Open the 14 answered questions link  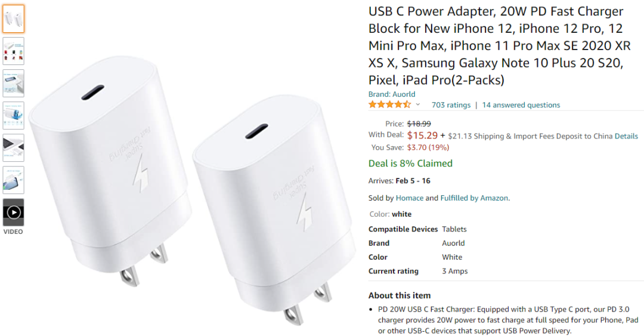tap(521, 105)
